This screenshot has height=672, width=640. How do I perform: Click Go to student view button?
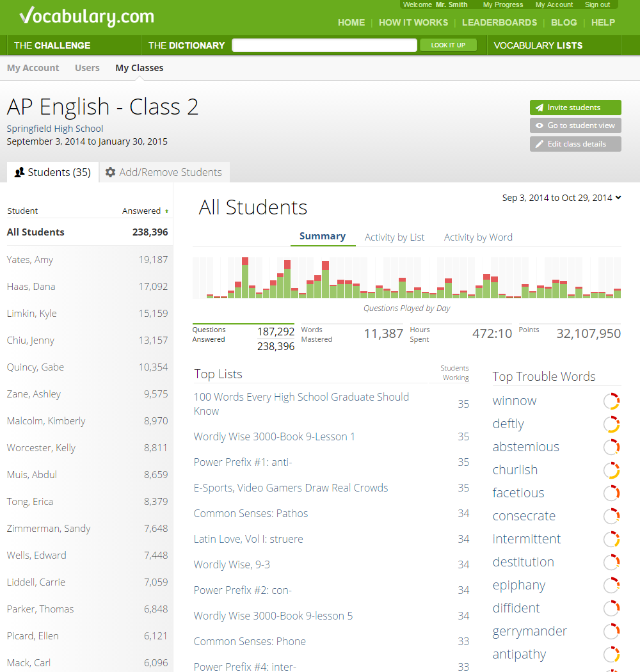coord(575,125)
